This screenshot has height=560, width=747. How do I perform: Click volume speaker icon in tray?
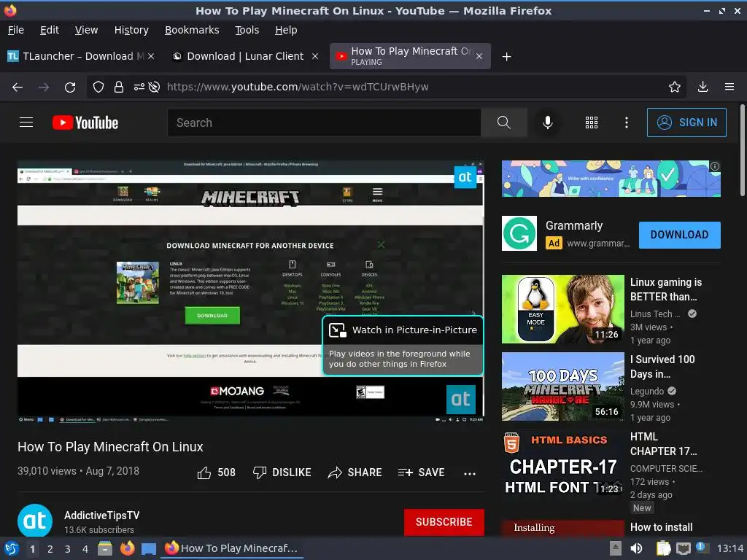636,548
